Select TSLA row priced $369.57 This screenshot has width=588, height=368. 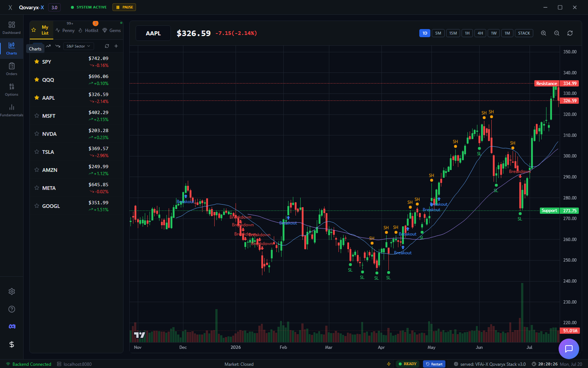click(76, 152)
